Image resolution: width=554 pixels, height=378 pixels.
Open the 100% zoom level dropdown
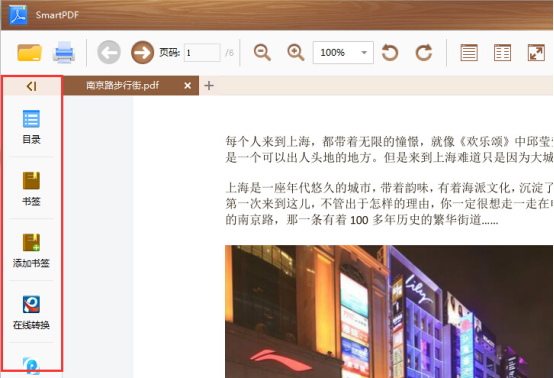click(x=343, y=53)
